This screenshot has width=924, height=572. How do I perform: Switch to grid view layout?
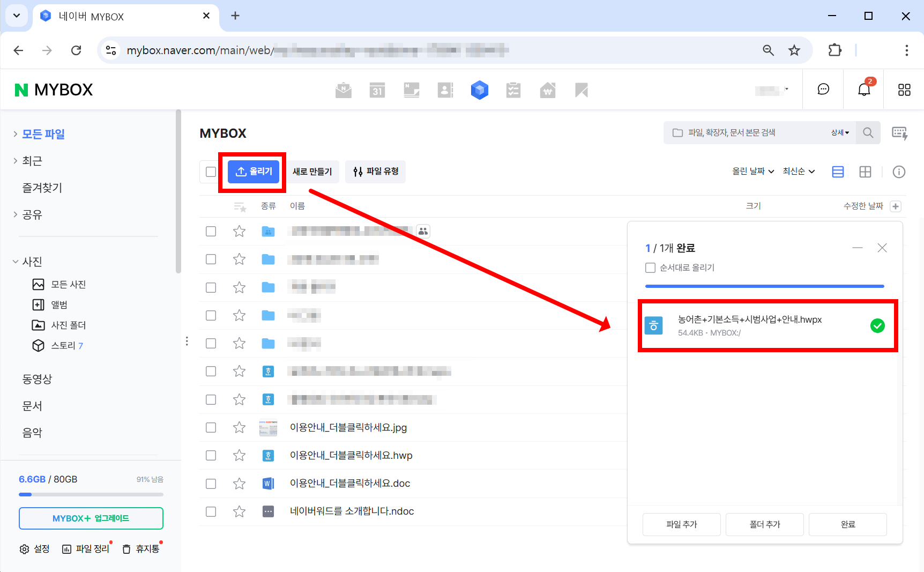[x=865, y=172]
